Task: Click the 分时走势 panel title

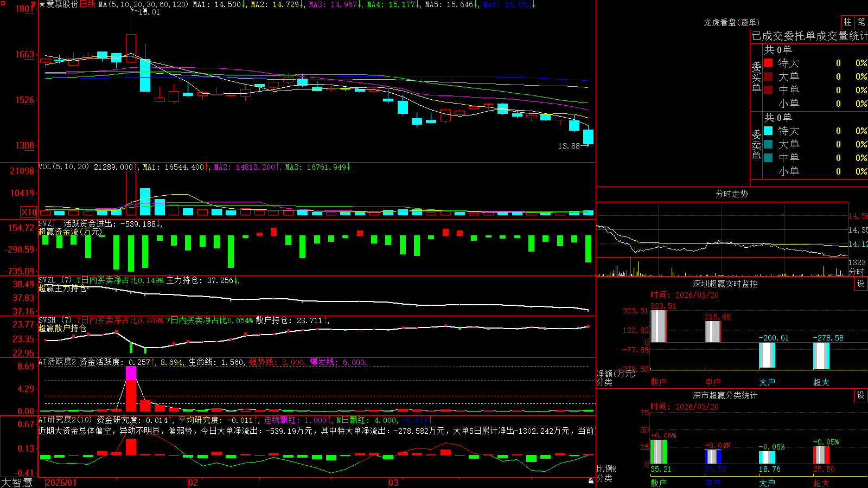Action: click(732, 194)
